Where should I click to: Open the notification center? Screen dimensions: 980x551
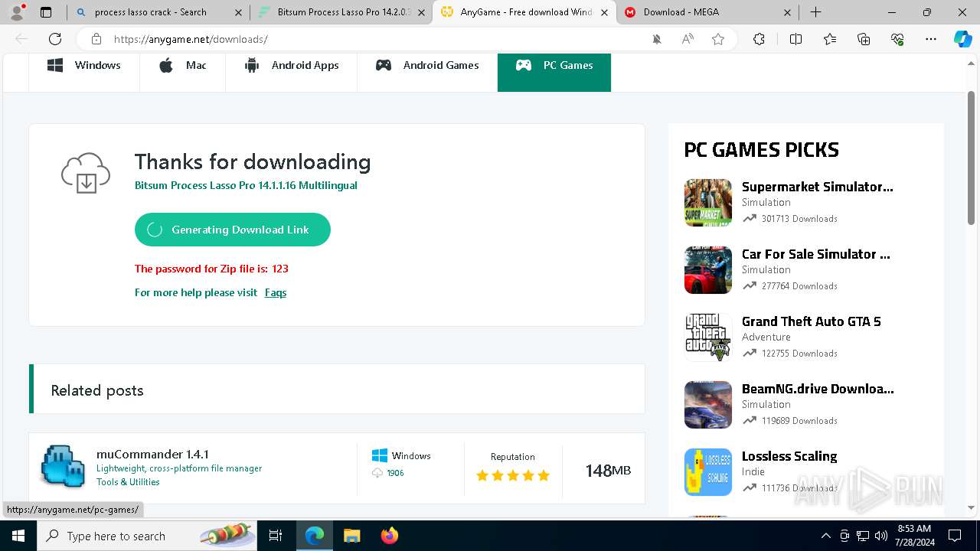tap(955, 536)
